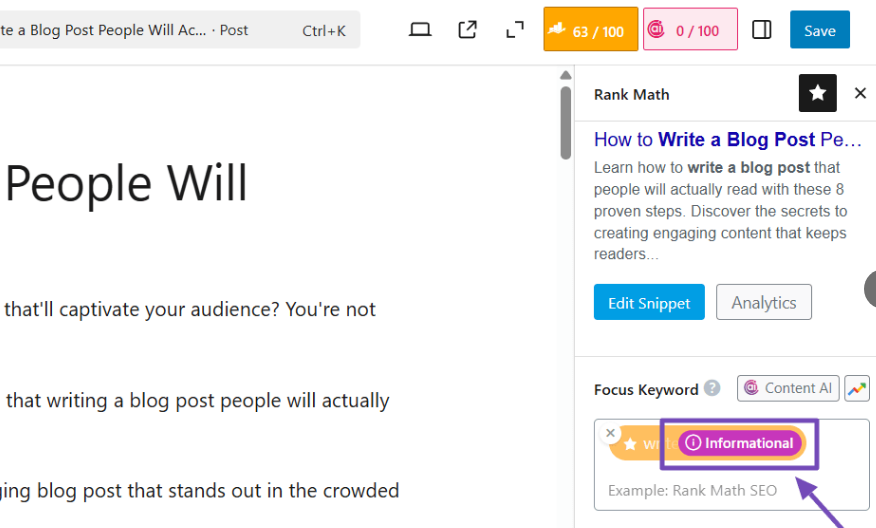Click the Informational intent badge

740,443
